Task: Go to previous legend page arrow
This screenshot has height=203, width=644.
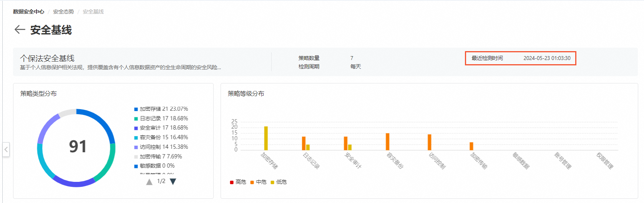Action: click(149, 182)
